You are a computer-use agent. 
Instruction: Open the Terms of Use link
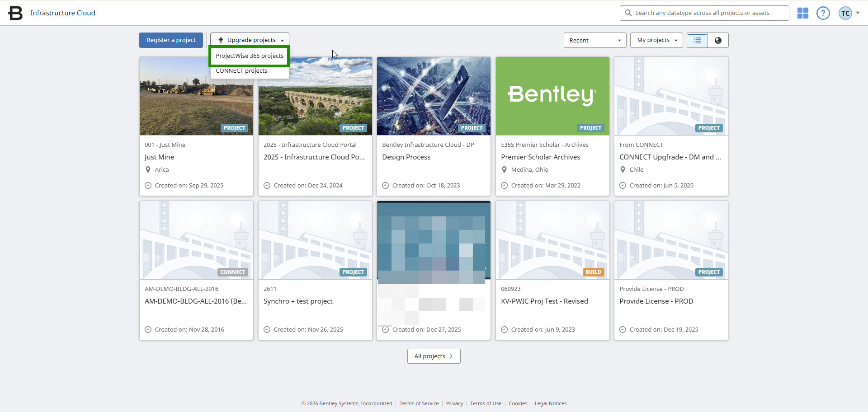pos(486,404)
